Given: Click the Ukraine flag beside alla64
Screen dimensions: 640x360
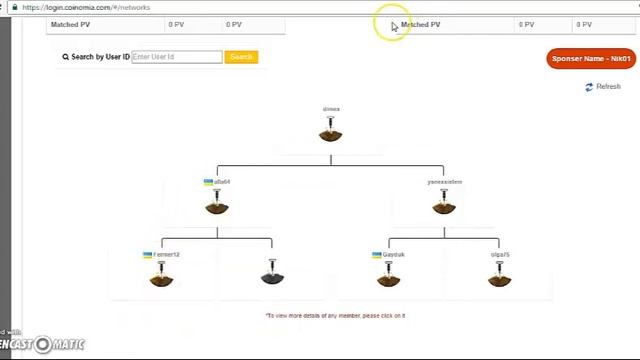Looking at the screenshot, I should tap(208, 182).
